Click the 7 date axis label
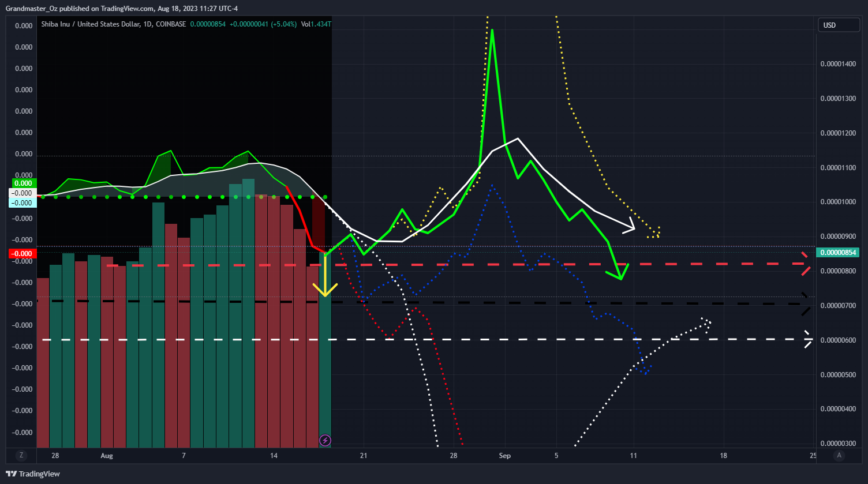Viewport: 868px width, 484px height. point(184,456)
